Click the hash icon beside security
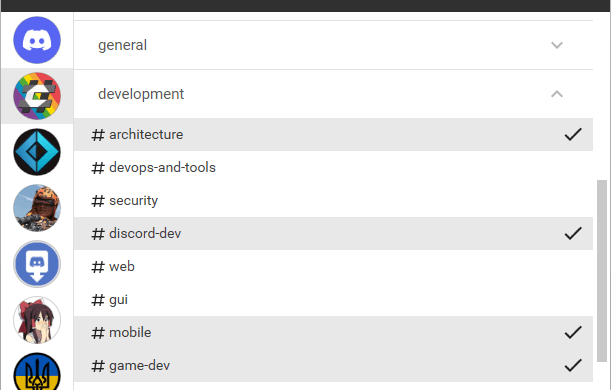 98,201
